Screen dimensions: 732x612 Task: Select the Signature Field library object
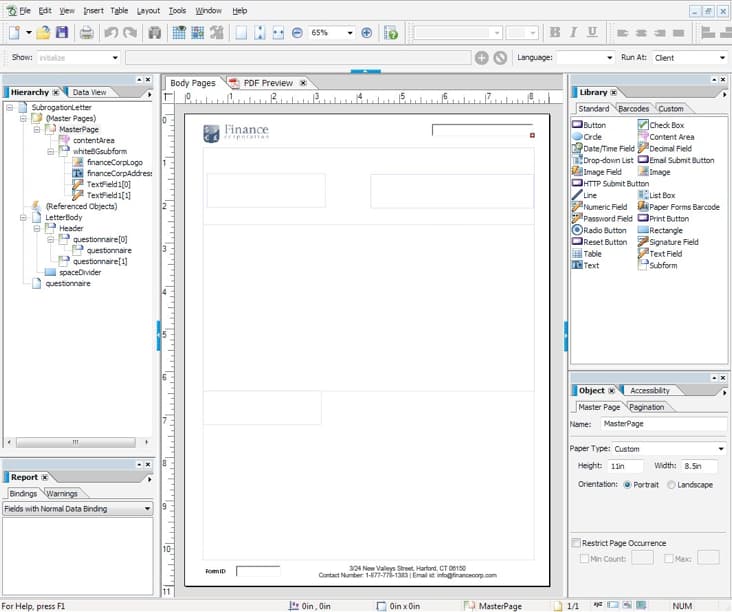(673, 242)
